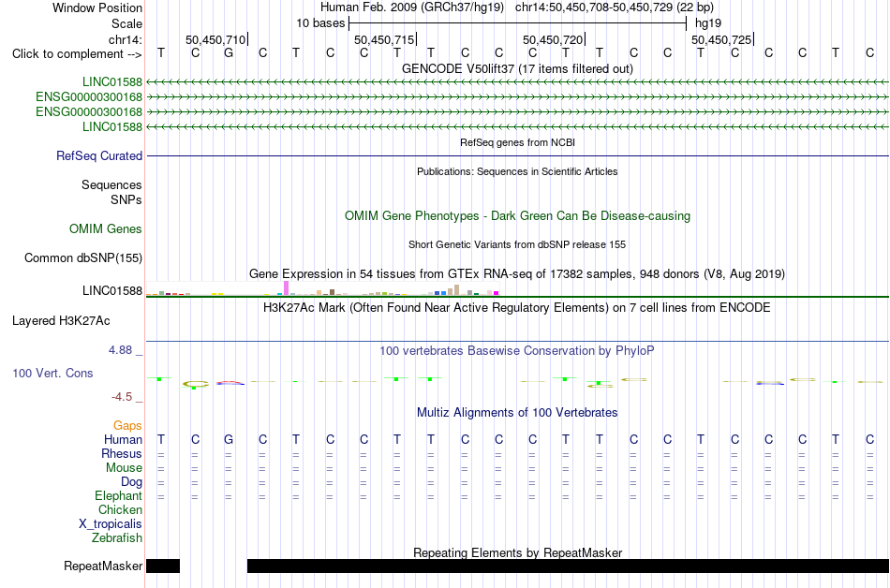This screenshot has height=588, width=890.
Task: Click the 50,450,725 position marker
Action: tap(722, 39)
